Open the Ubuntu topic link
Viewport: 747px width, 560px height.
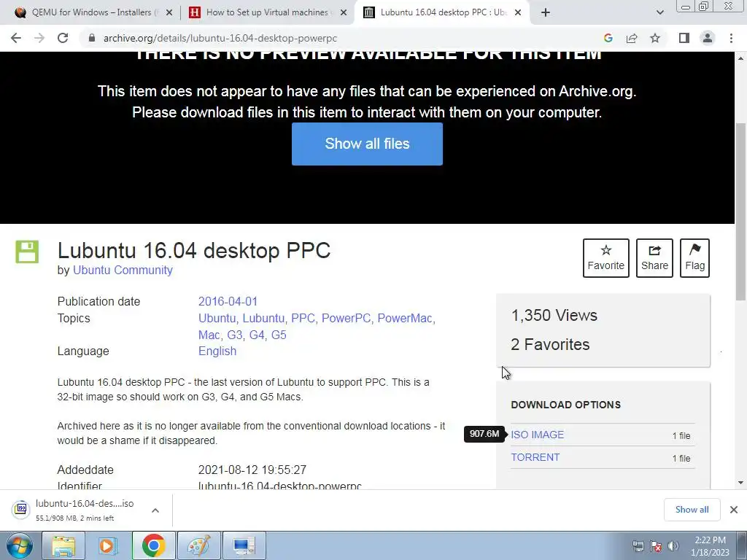(x=217, y=318)
